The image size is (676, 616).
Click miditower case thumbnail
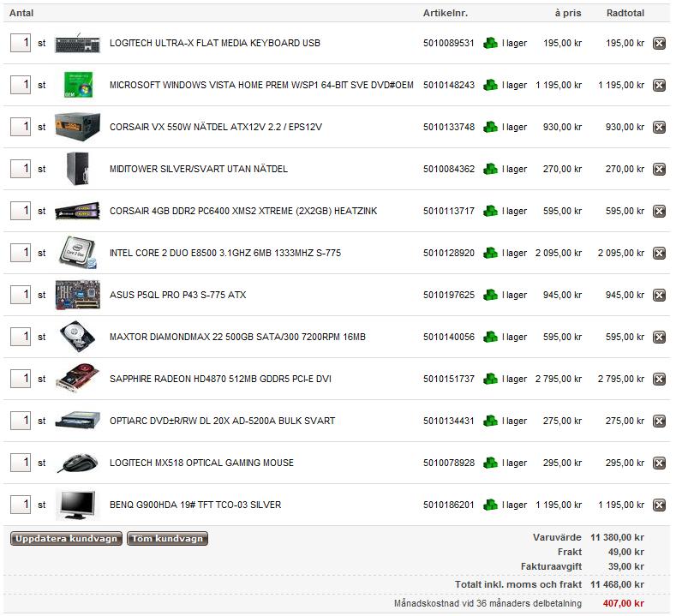(78, 169)
